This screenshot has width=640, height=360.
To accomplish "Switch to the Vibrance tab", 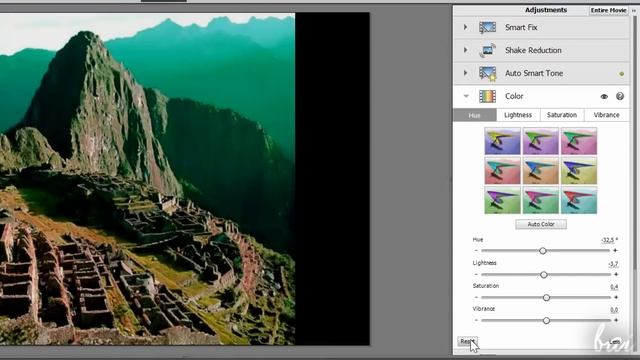I will click(x=606, y=115).
